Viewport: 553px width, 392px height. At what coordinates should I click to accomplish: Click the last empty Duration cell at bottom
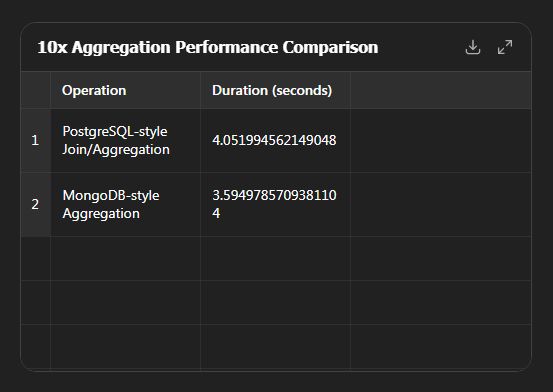(x=275, y=347)
